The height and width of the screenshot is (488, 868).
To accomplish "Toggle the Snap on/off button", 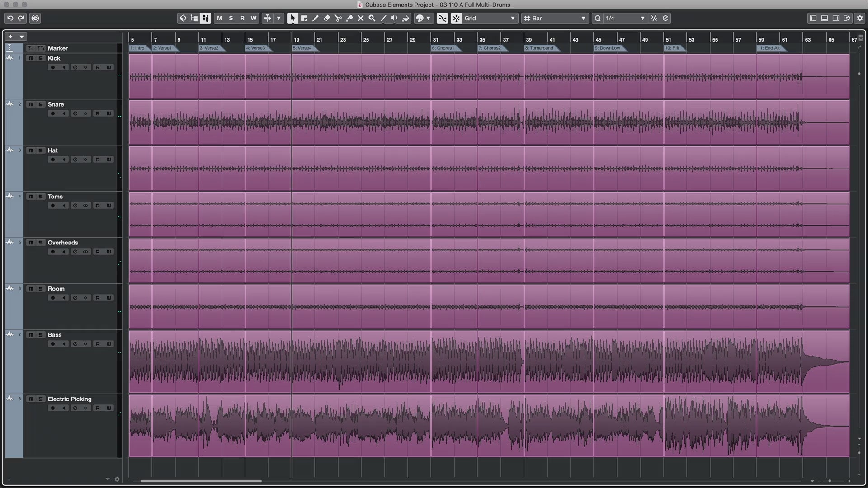I will pos(457,18).
